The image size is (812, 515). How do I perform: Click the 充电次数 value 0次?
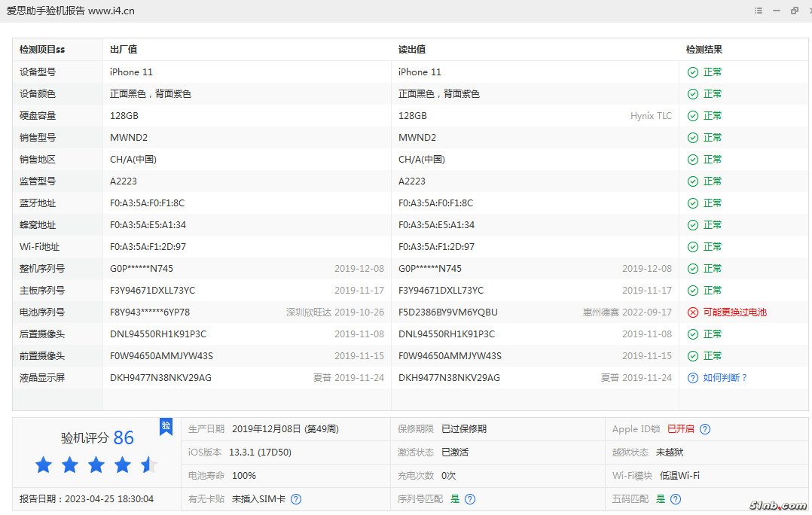[x=448, y=476]
